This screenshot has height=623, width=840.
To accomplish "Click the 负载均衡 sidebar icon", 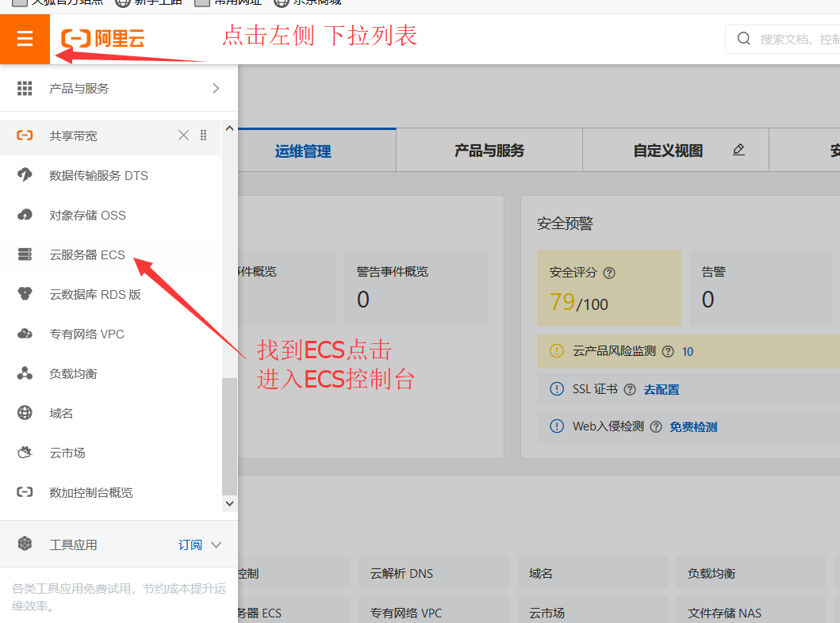I will coord(25,373).
